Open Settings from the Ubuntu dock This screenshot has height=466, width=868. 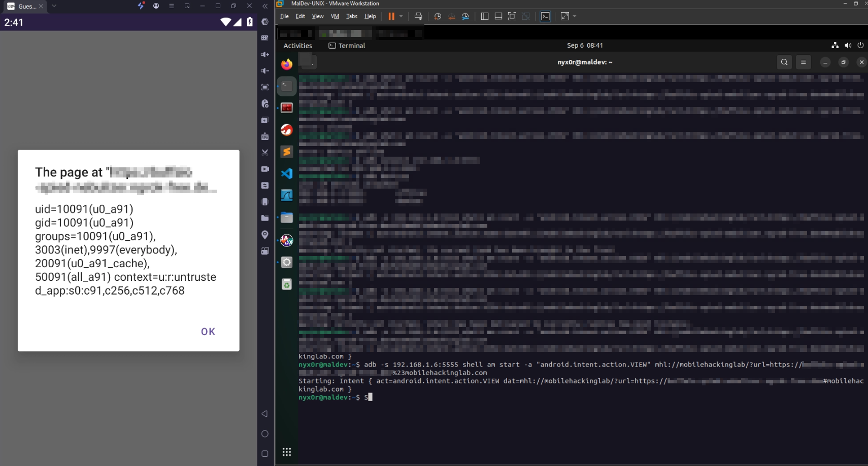[287, 262]
